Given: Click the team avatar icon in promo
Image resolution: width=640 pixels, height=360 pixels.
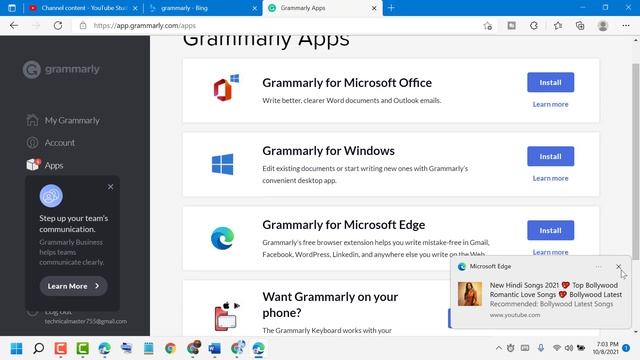Looking at the screenshot, I should coord(51,196).
